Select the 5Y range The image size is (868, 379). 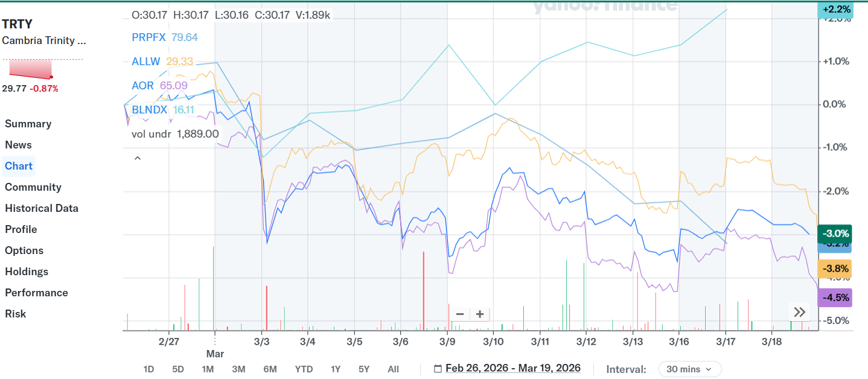364,369
